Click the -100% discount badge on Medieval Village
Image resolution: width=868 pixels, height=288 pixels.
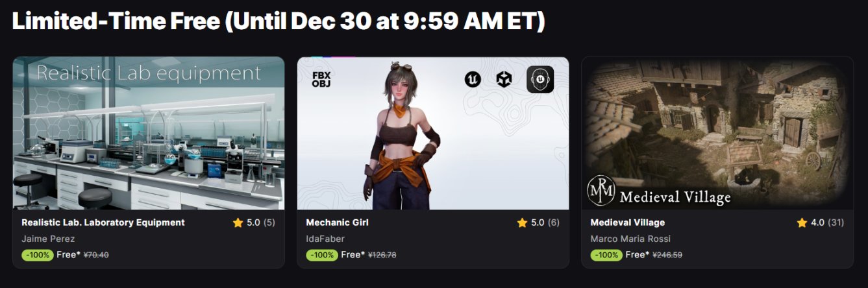[x=606, y=255]
